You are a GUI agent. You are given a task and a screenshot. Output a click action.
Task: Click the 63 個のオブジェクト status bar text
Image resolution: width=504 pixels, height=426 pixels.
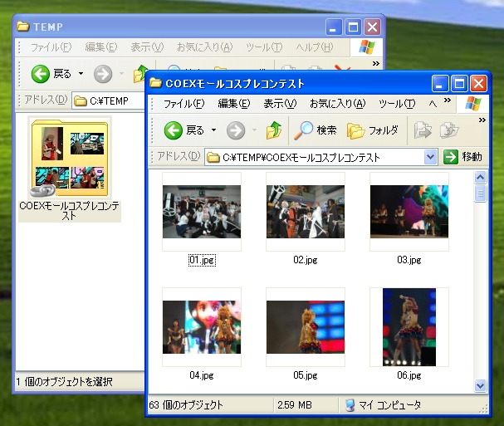[185, 405]
